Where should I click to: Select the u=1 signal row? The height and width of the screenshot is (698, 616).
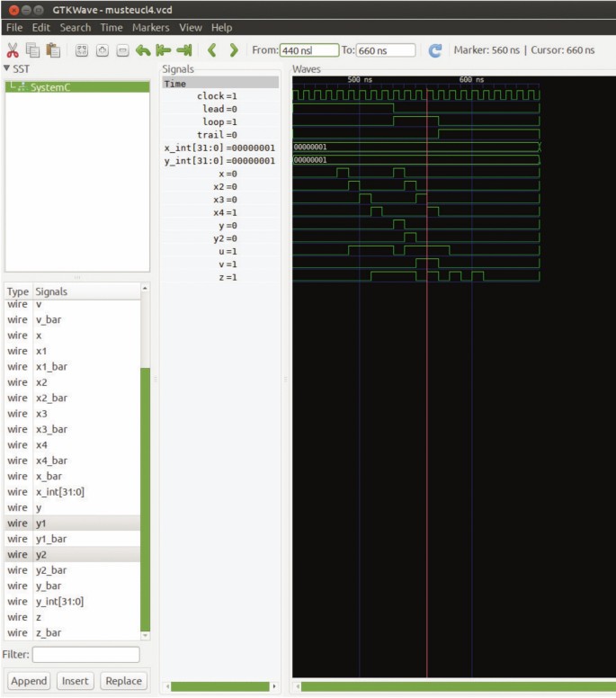pos(220,251)
